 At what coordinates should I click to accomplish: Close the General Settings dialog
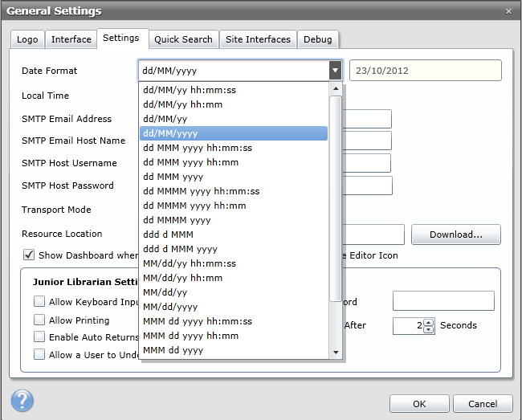click(508, 11)
